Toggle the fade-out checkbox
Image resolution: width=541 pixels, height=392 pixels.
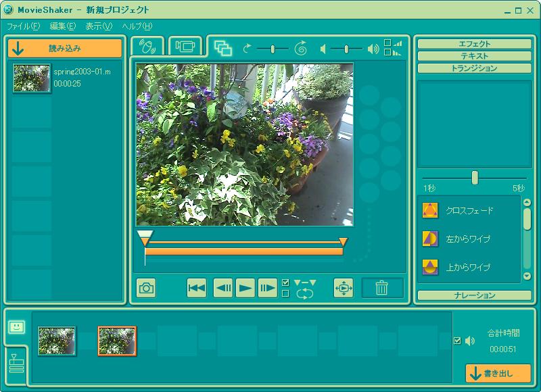click(387, 52)
